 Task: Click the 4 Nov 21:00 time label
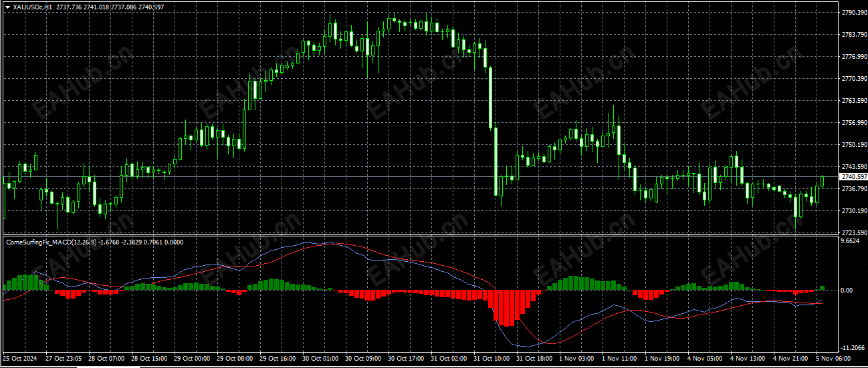(791, 359)
